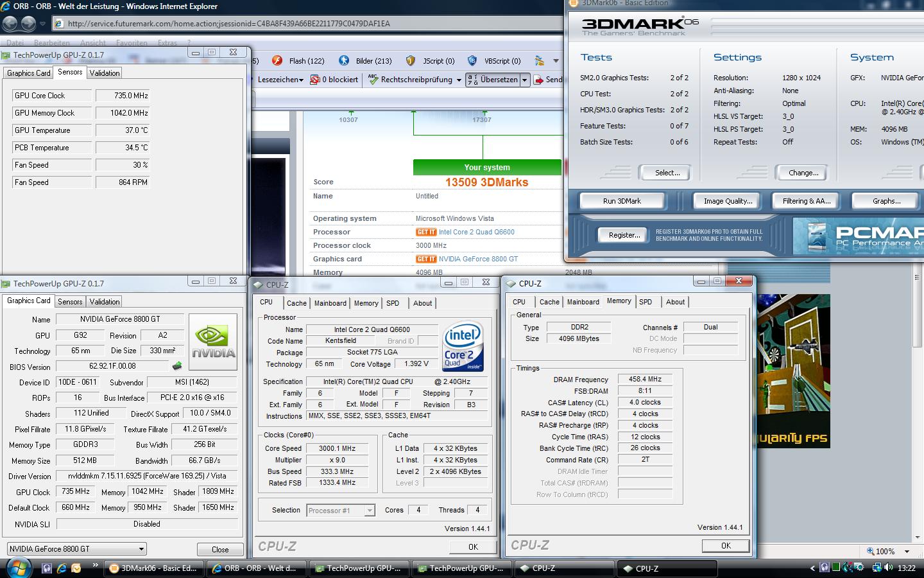Viewport: 924px width, 578px height.
Task: Open Validation tab in GPU-Z sensors window
Action: point(105,73)
